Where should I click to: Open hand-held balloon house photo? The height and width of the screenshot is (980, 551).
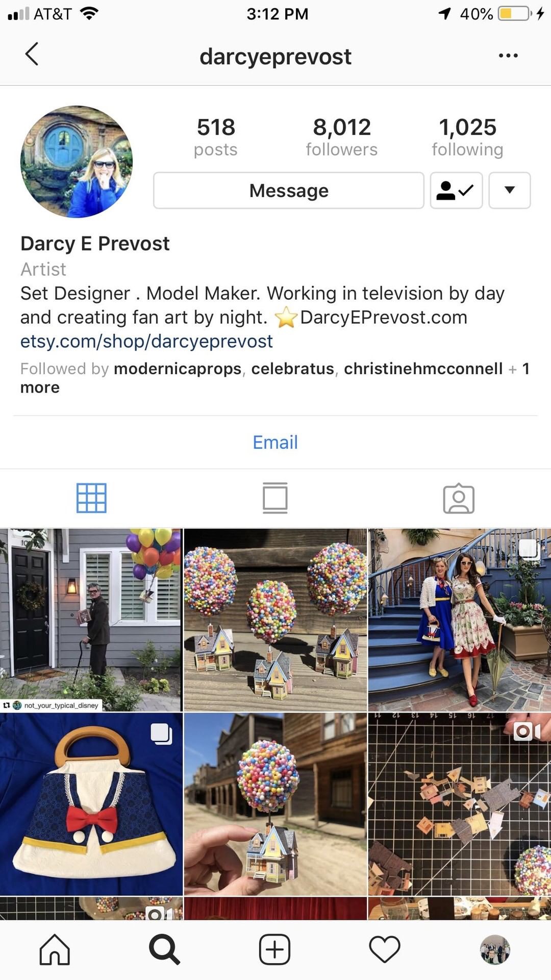pos(275,804)
